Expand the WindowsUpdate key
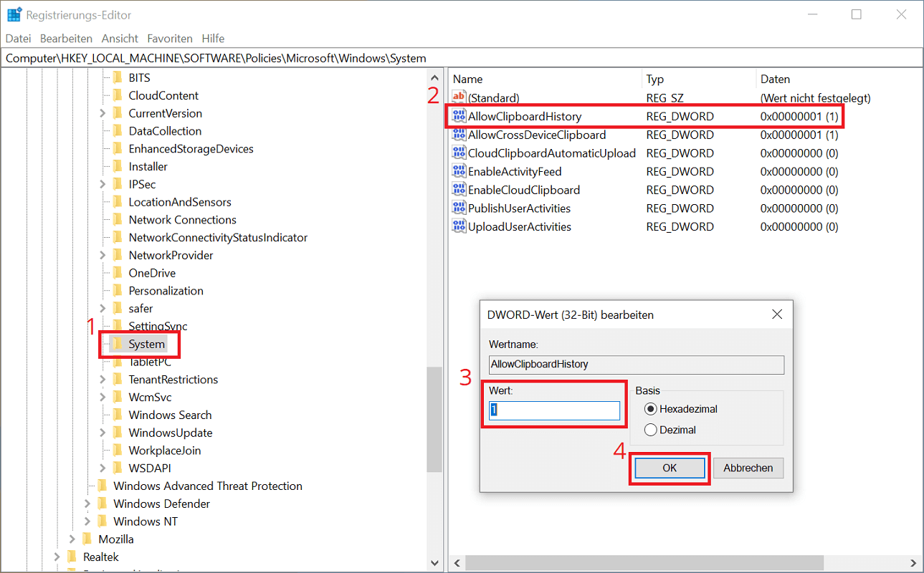Viewport: 924px width, 573px height. pos(102,433)
